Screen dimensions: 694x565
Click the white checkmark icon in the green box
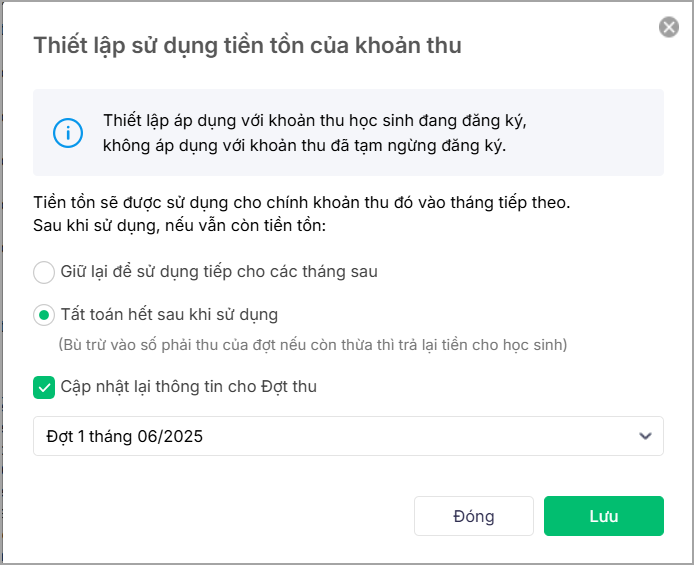pyautogui.click(x=44, y=386)
